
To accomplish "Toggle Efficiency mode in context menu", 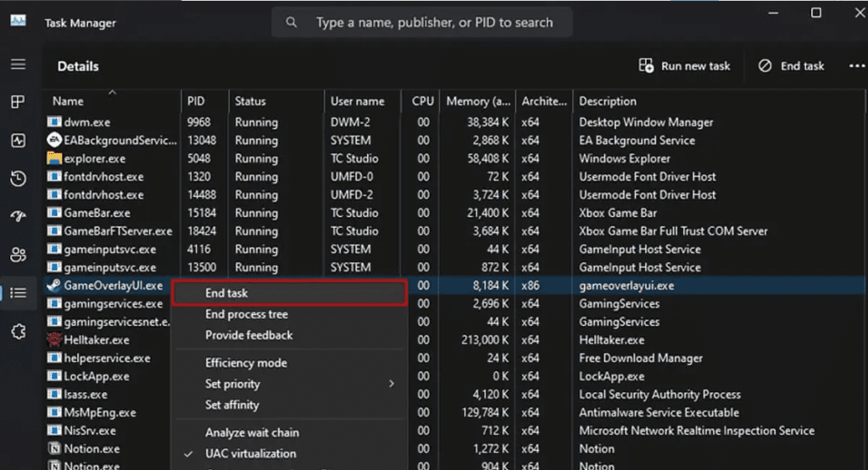I will (246, 362).
